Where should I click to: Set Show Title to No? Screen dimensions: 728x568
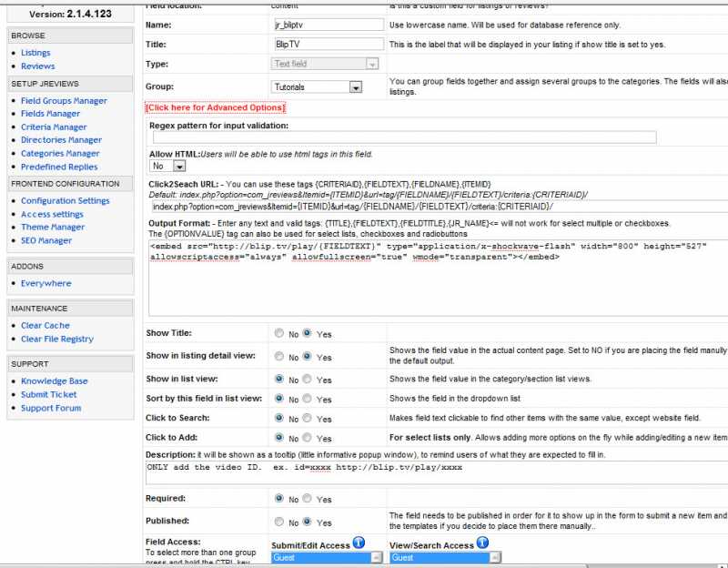pyautogui.click(x=279, y=333)
